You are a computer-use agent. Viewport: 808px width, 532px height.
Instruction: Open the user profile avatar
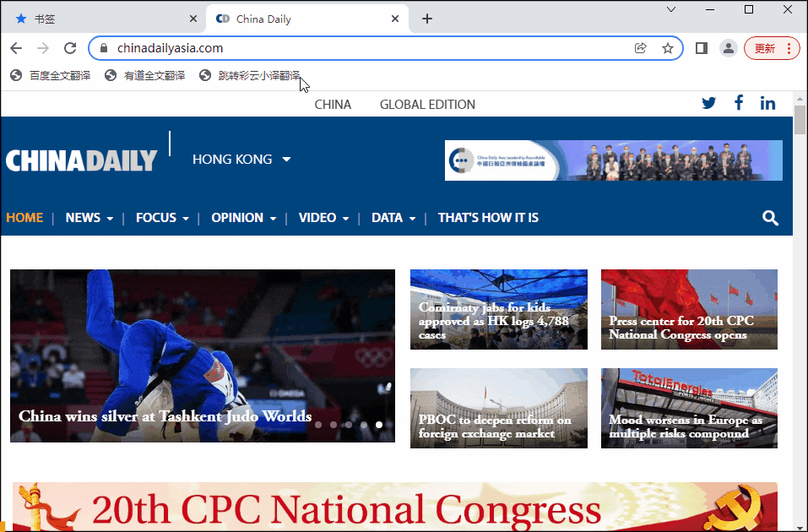tap(728, 48)
